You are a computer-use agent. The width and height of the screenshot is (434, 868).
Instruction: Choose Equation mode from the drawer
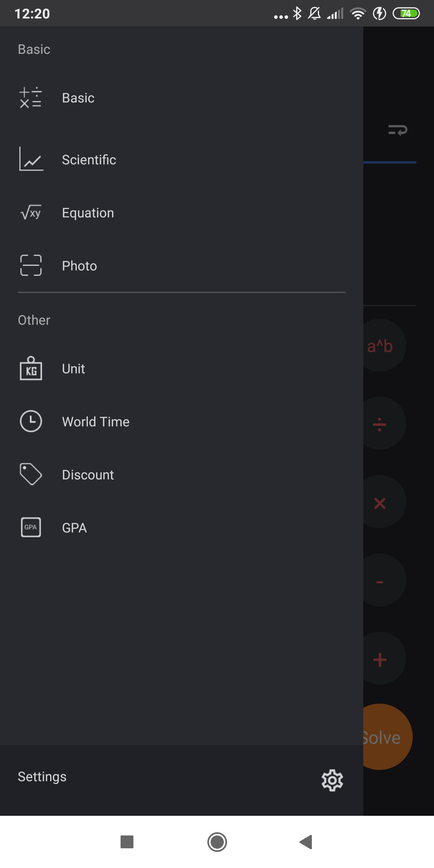[88, 213]
